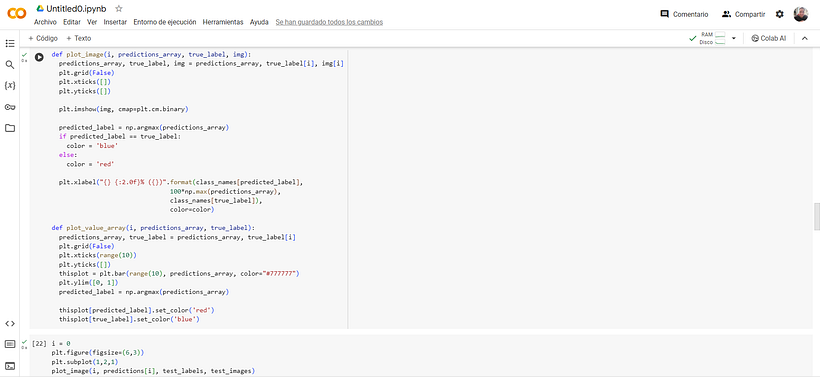820x379 pixels.
Task: Open the Insertar menu
Action: point(115,22)
